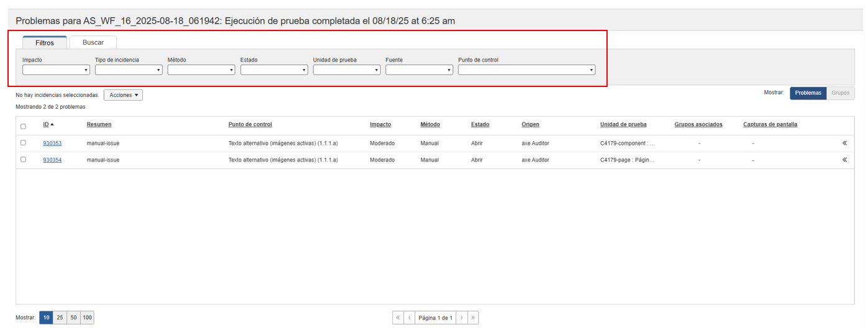Viewport: 868px width, 330px height.
Task: Sort table by ID column header
Action: point(46,124)
